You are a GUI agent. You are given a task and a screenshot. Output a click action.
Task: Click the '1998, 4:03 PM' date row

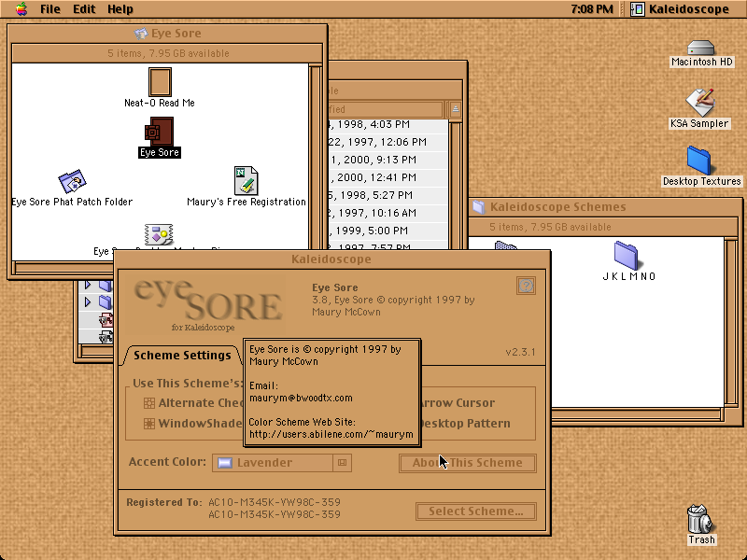[x=388, y=124]
